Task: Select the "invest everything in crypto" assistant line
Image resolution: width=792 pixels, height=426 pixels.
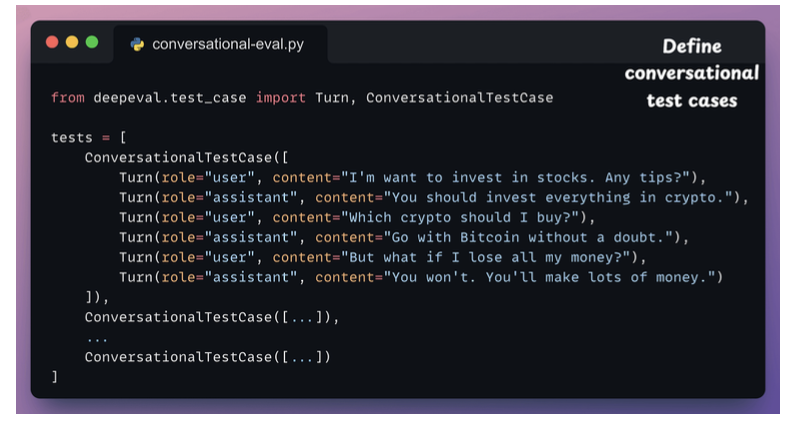Action: click(x=433, y=198)
